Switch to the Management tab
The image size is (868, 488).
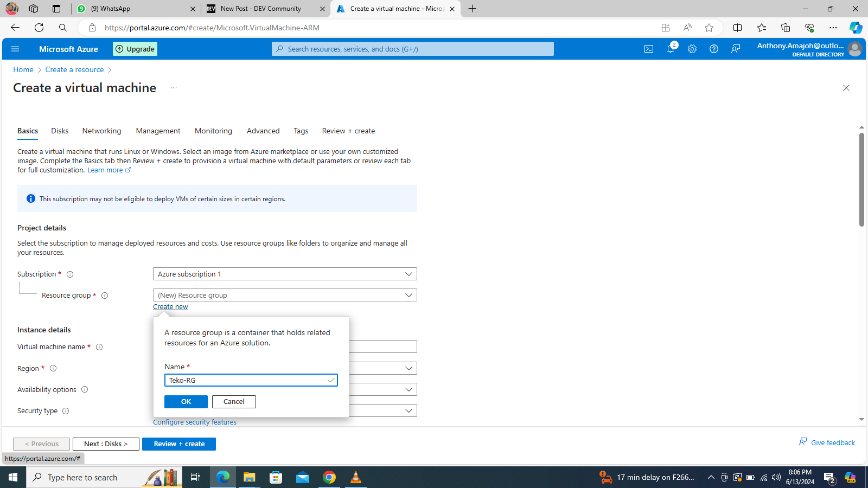(x=158, y=131)
